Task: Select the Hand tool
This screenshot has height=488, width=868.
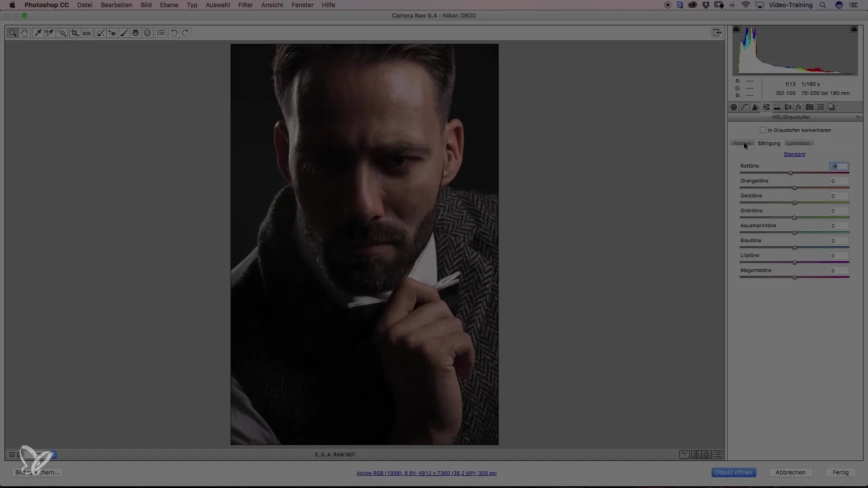Action: pyautogui.click(x=24, y=33)
